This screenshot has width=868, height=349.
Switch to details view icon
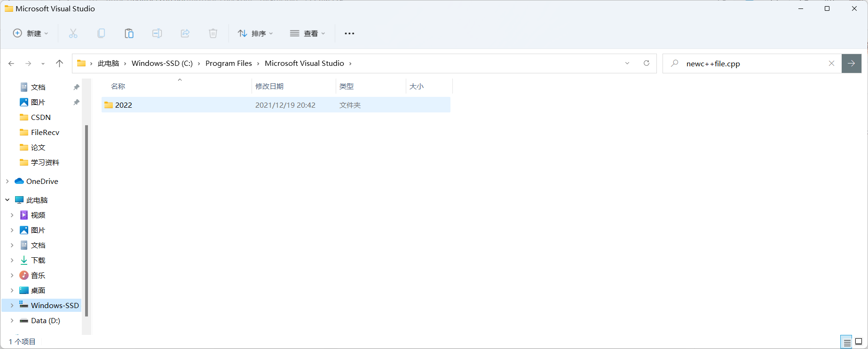coord(847,342)
